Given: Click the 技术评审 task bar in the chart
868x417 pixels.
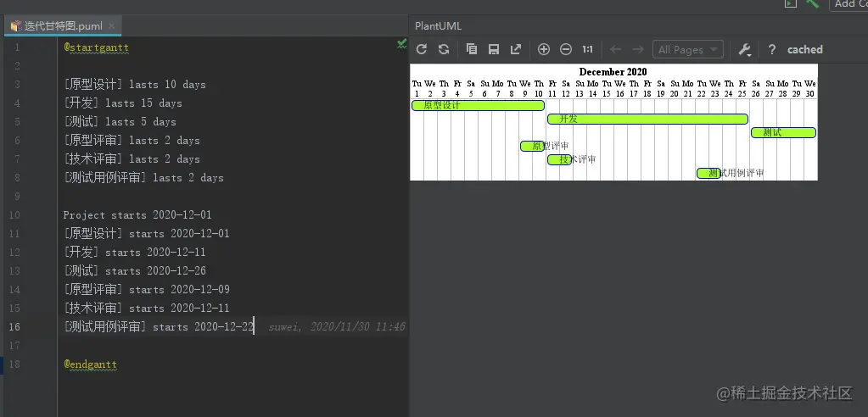Looking at the screenshot, I should pyautogui.click(x=559, y=159).
